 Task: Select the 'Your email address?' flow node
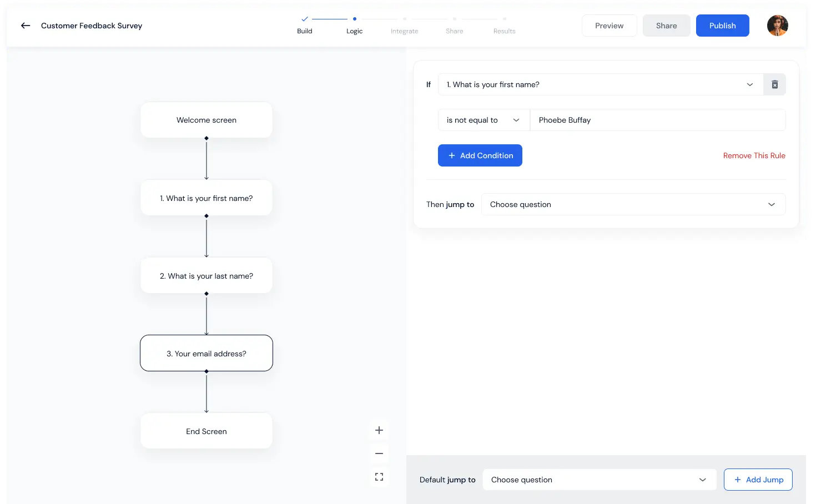pyautogui.click(x=206, y=353)
